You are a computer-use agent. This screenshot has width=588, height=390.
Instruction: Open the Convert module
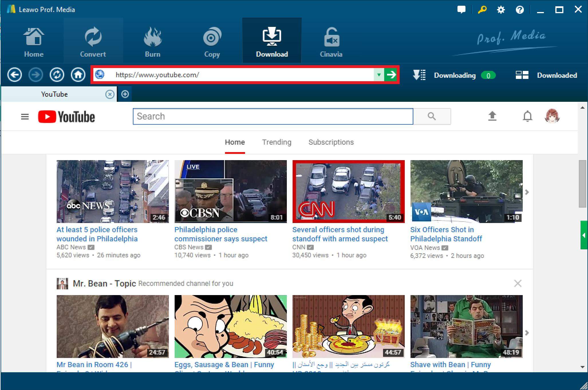[x=93, y=40]
